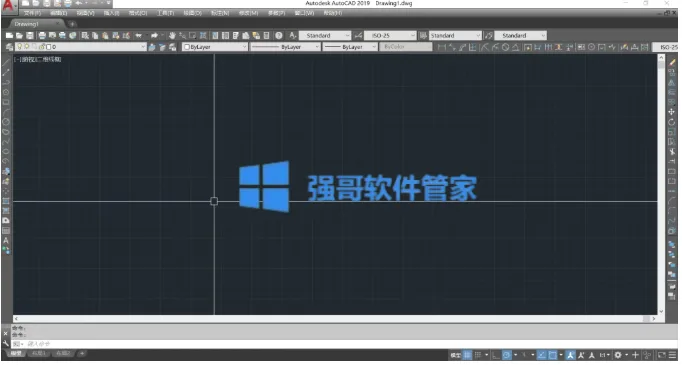Toggle polar tracking in status bar
The image size is (682, 365).
(507, 355)
